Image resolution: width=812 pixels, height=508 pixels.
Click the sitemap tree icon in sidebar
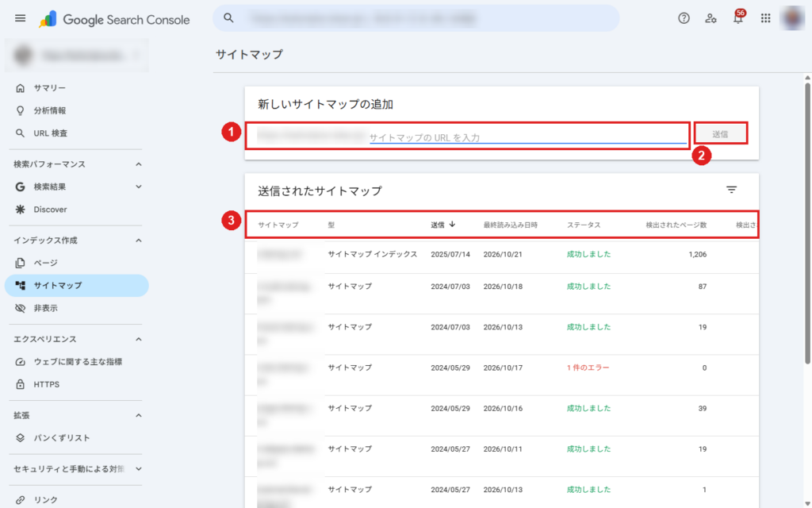(x=20, y=286)
